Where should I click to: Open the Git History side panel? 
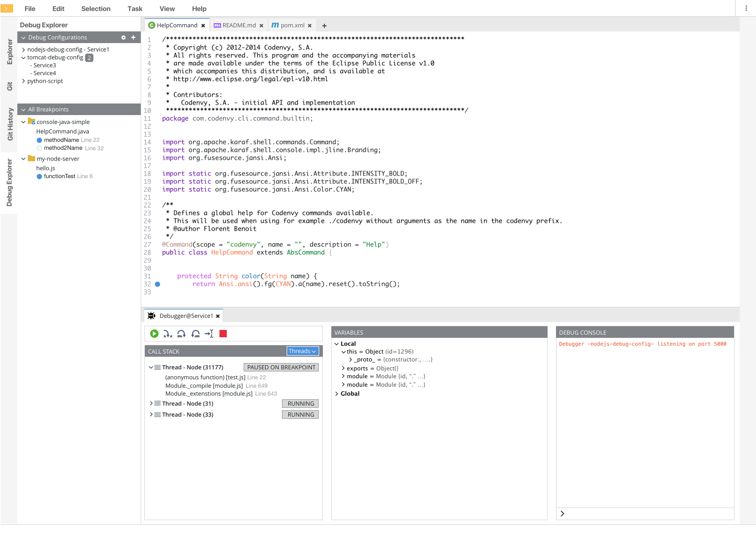click(x=9, y=125)
